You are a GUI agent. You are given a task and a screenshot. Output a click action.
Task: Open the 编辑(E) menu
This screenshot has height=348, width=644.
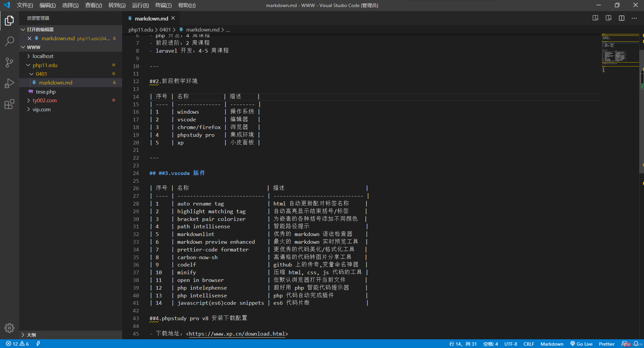pyautogui.click(x=48, y=5)
